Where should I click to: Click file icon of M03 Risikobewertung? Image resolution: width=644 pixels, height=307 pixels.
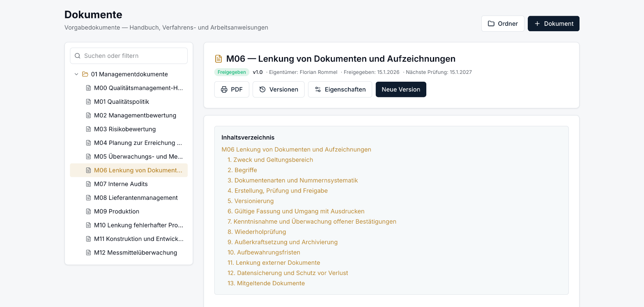[x=88, y=129]
